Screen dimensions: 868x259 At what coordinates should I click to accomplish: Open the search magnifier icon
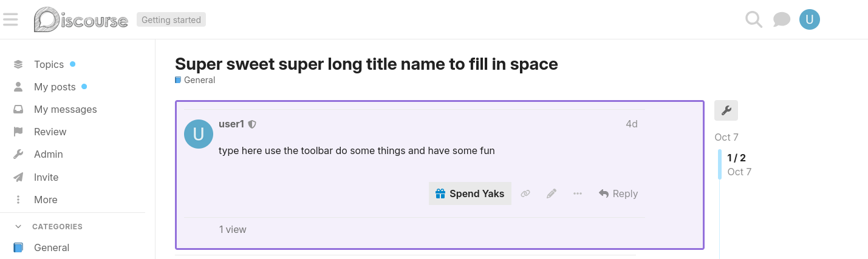[753, 20]
